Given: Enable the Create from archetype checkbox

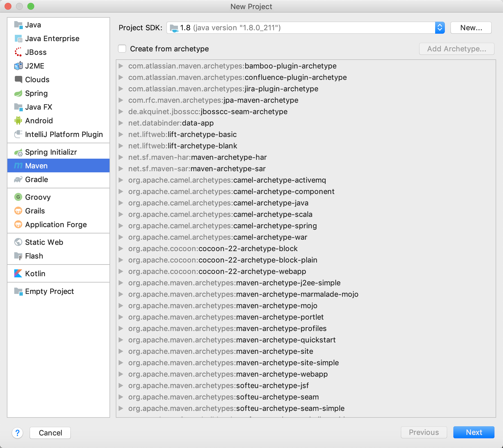Looking at the screenshot, I should coord(122,49).
